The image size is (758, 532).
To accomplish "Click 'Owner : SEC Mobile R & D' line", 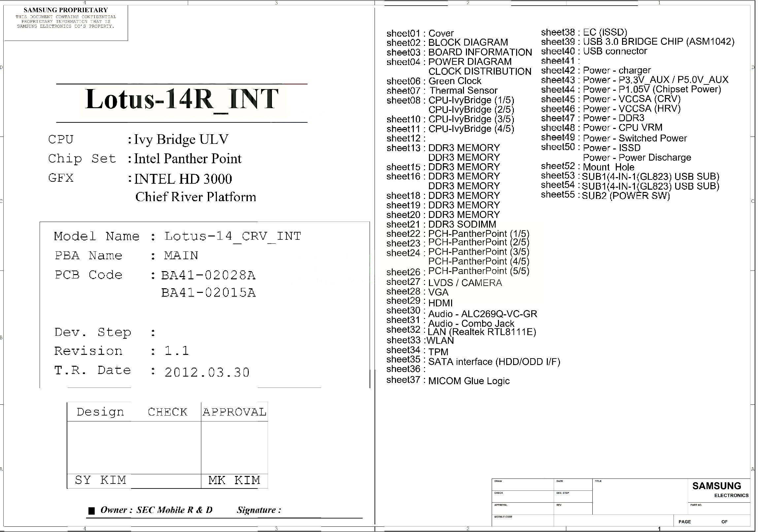I will click(x=156, y=510).
